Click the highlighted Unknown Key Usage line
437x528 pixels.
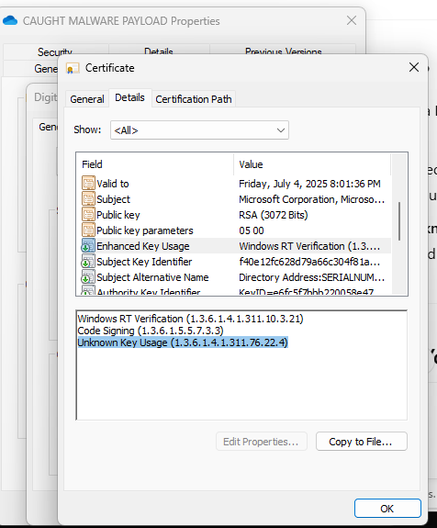tap(183, 342)
